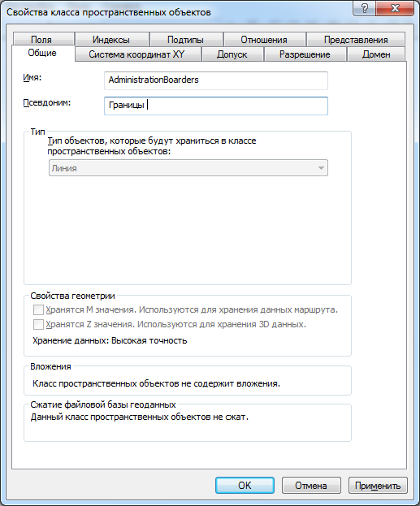Open the Линия geometry type dropdown

pyautogui.click(x=188, y=168)
